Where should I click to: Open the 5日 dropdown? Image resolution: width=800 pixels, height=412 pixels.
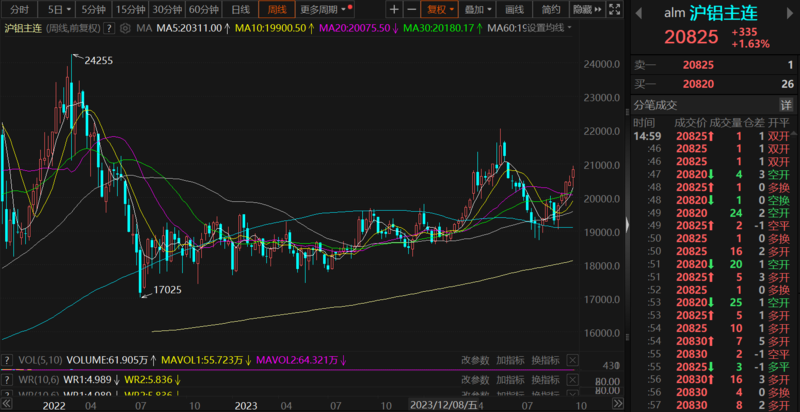[x=58, y=9]
